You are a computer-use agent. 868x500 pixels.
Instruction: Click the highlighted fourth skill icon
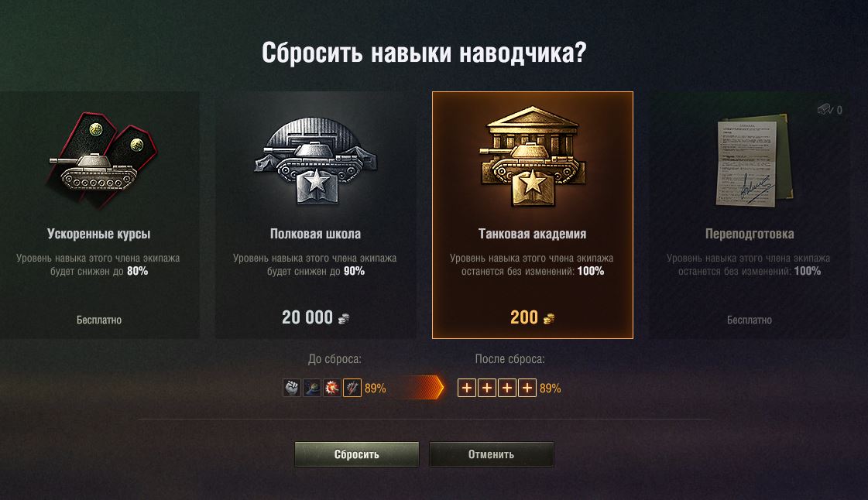click(x=352, y=388)
